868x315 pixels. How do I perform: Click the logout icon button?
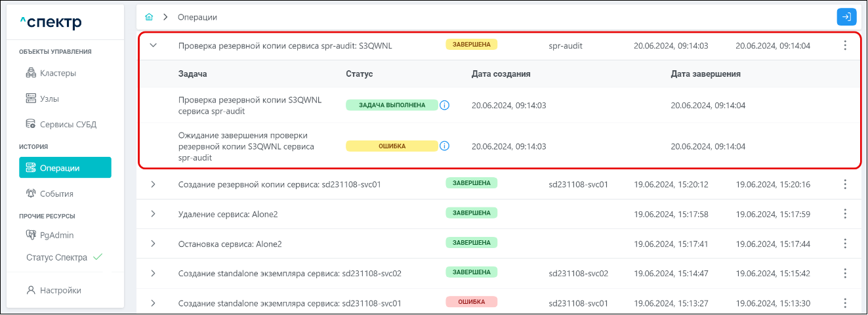(x=846, y=17)
